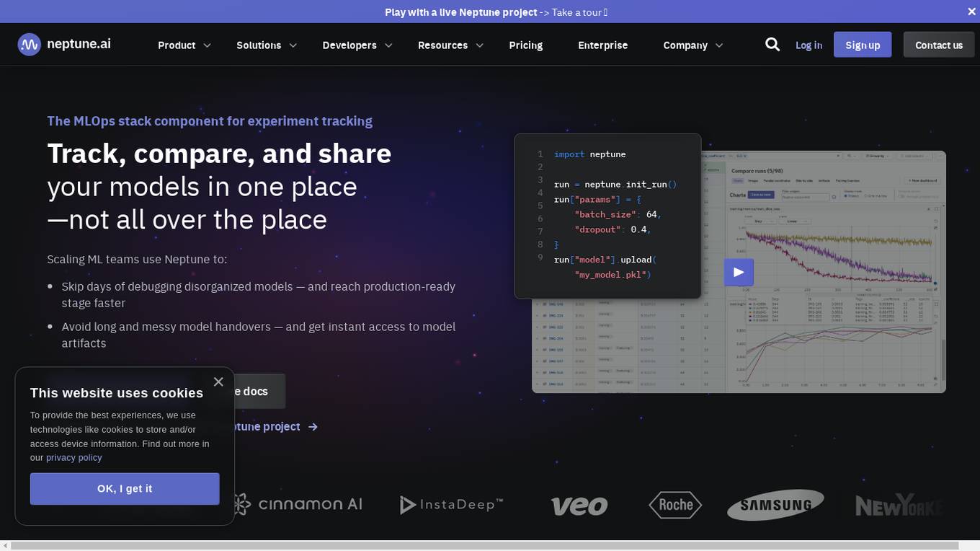Click the arrow after Neptune project link
This screenshot has width=980, height=551.
point(313,427)
